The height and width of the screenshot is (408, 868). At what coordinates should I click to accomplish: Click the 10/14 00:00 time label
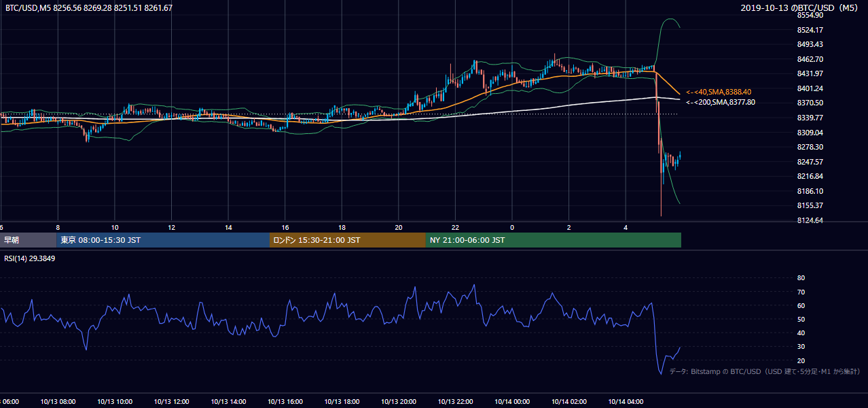[x=512, y=401]
